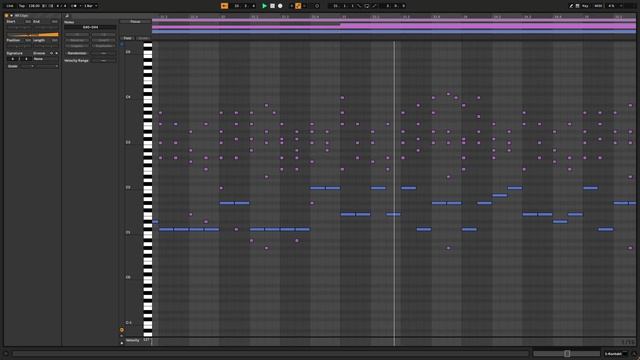Toggle MIDI arrangement overdub plus button
The height and width of the screenshot is (360, 640).
(x=291, y=6)
